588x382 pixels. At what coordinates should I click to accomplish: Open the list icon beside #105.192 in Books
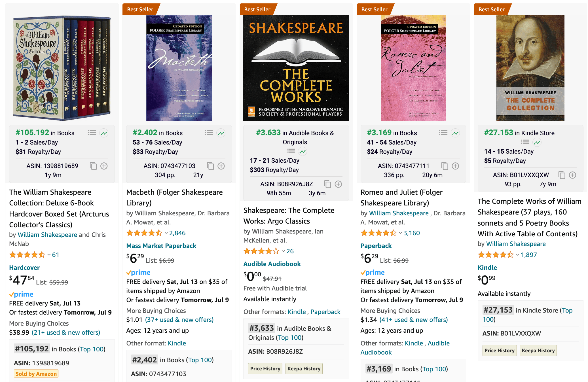[92, 133]
